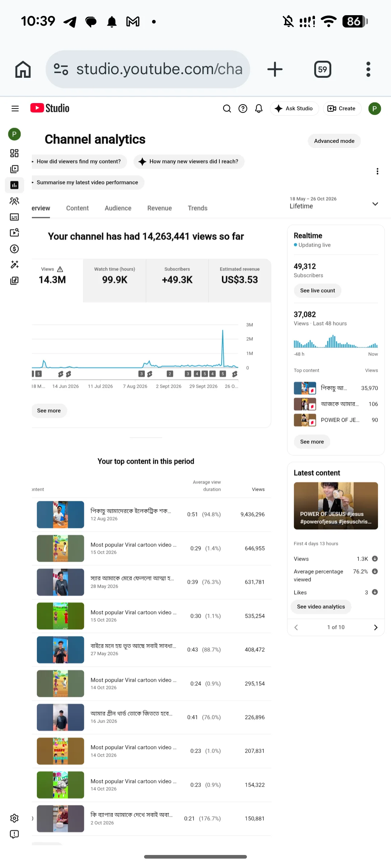Open the browser three-dot menu
This screenshot has height=868, width=391.
tap(368, 69)
